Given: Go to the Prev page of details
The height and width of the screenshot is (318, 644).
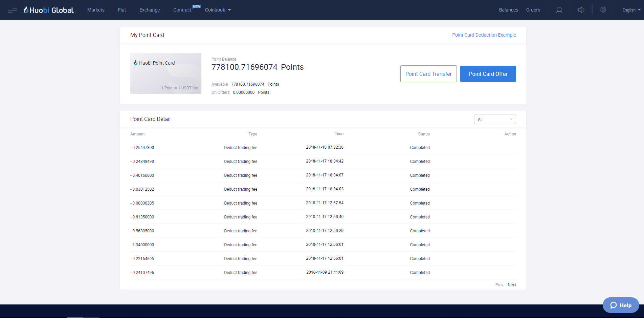Looking at the screenshot, I should 499,285.
